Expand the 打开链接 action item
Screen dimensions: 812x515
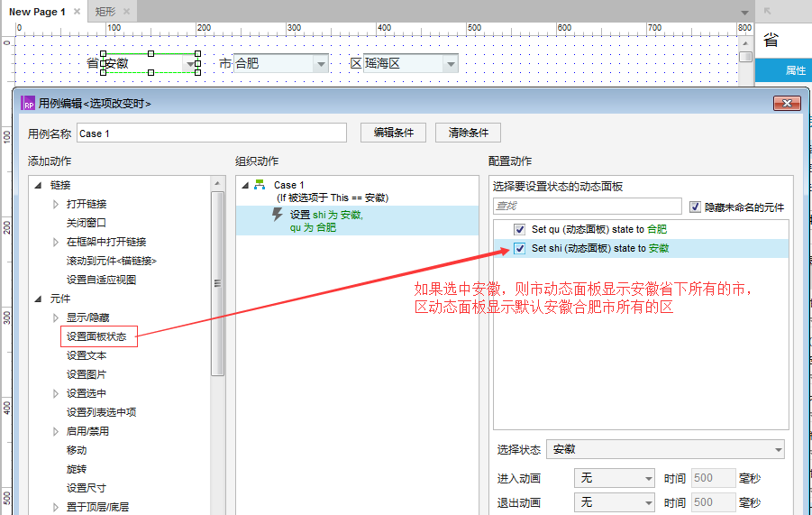pos(56,204)
